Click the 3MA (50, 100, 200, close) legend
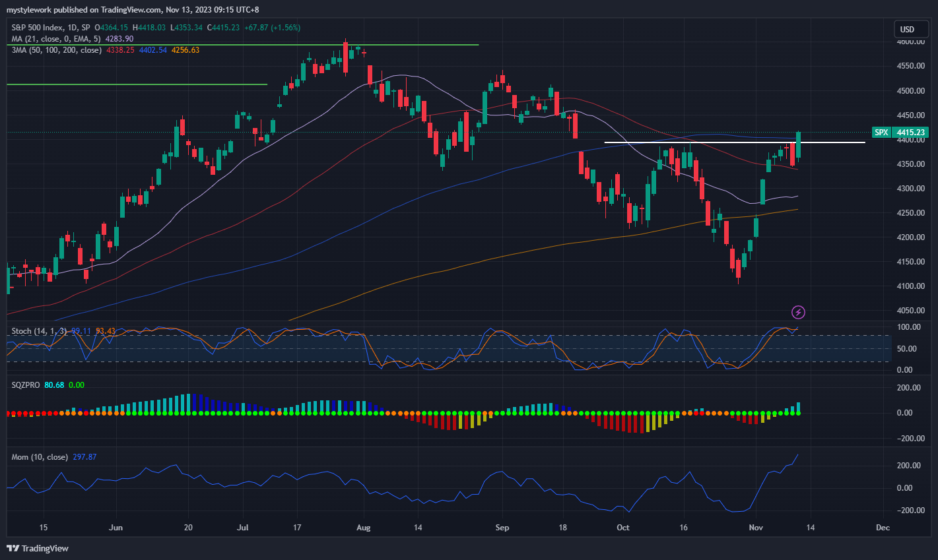 (57, 50)
